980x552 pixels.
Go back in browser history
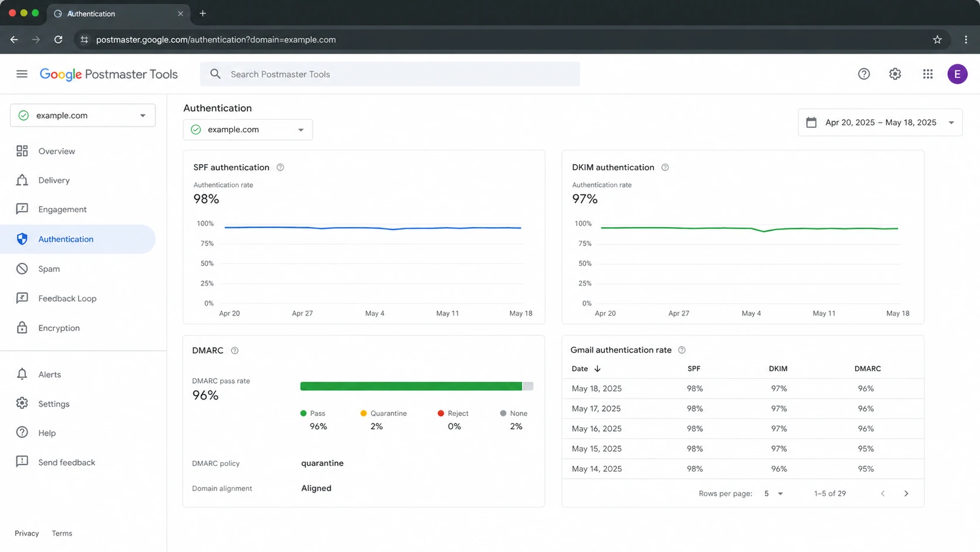[14, 39]
